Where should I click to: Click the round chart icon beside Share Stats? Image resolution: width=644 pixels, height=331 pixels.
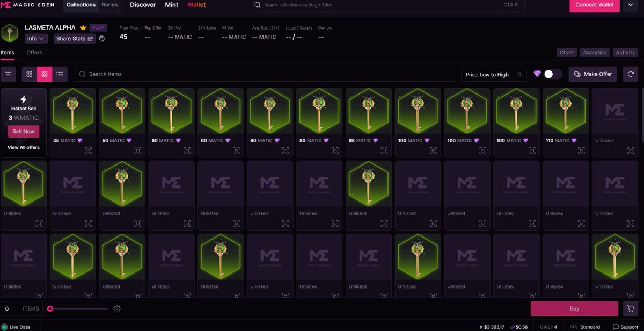pyautogui.click(x=101, y=39)
